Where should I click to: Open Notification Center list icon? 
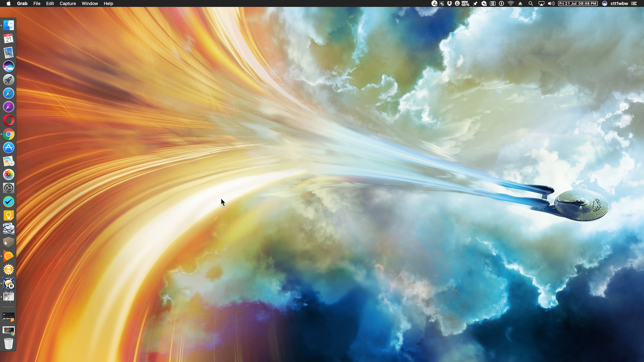pos(634,3)
